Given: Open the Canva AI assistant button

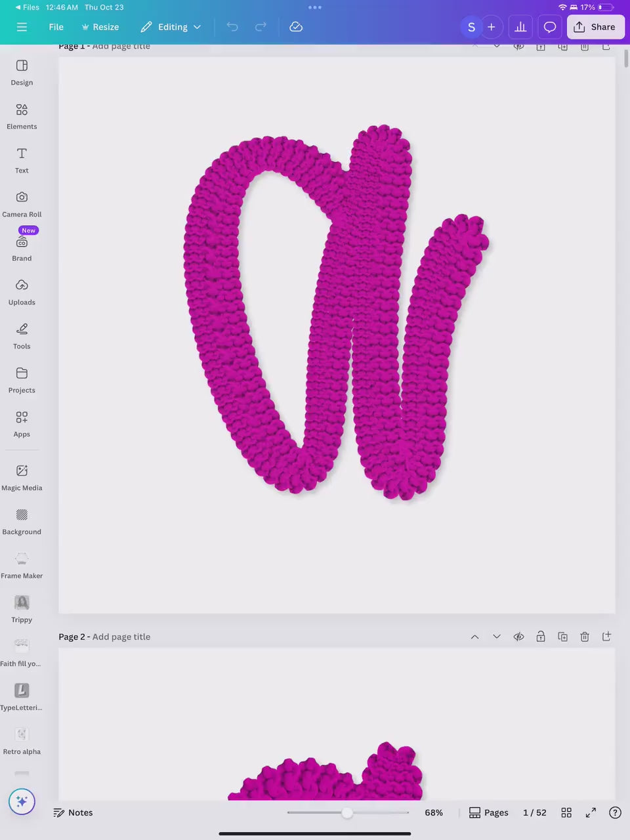Looking at the screenshot, I should coord(22,801).
